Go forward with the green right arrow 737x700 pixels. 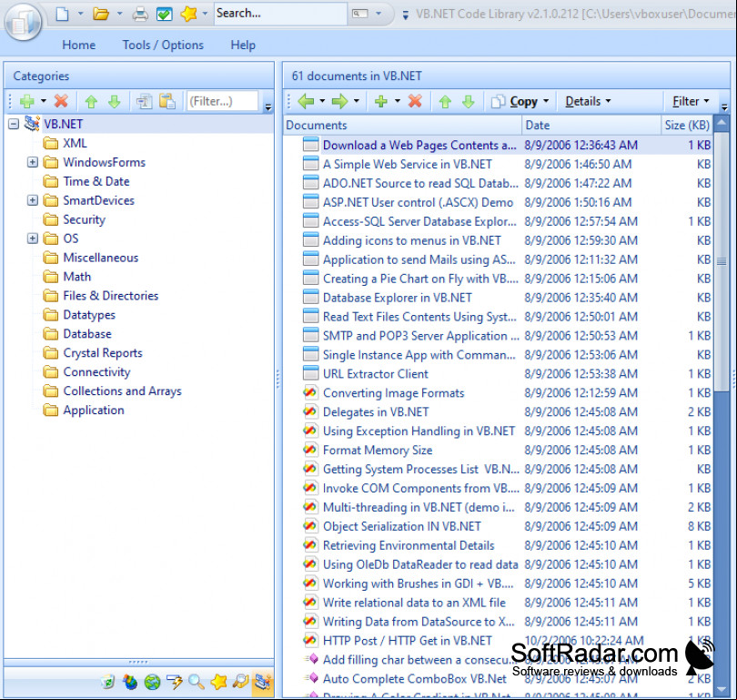tap(339, 101)
